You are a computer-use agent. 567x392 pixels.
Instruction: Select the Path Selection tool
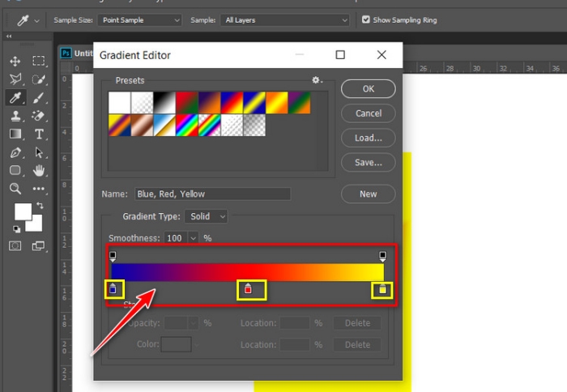39,152
